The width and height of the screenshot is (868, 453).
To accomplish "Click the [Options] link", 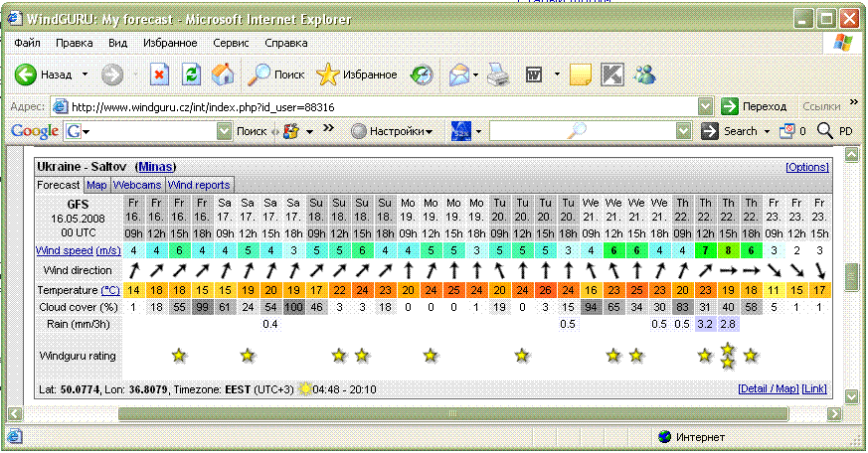I will (x=806, y=167).
